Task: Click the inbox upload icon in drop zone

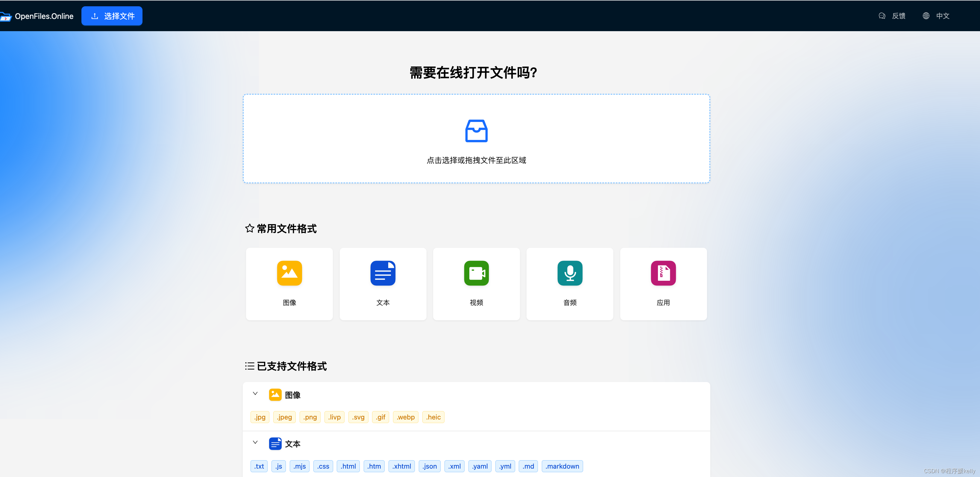Action: [476, 131]
